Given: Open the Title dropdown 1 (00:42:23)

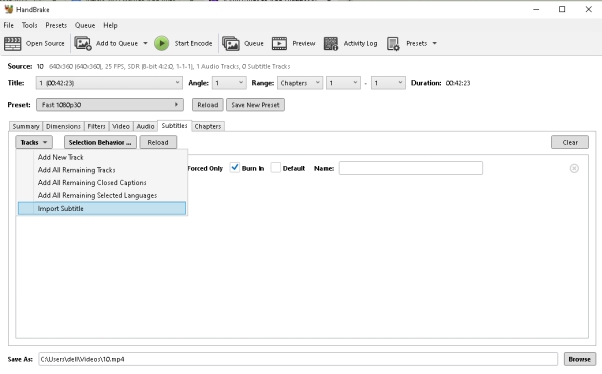Looking at the screenshot, I should coord(109,83).
